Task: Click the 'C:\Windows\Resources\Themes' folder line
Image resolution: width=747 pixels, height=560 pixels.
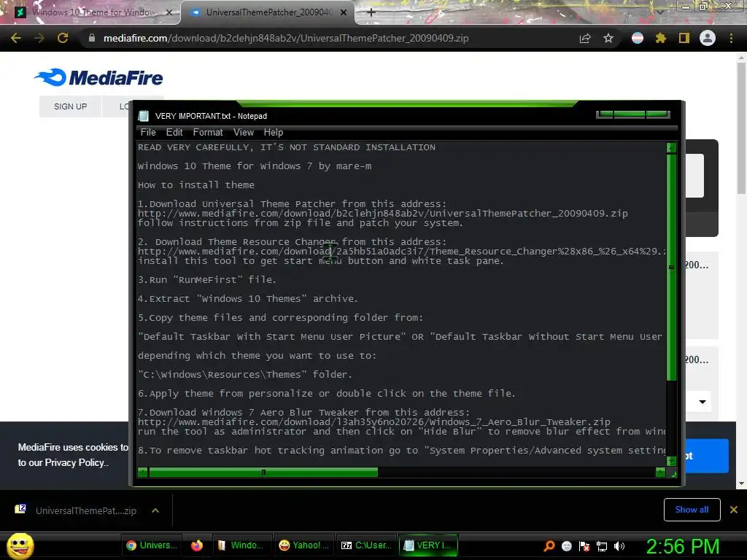Action: coord(245,374)
